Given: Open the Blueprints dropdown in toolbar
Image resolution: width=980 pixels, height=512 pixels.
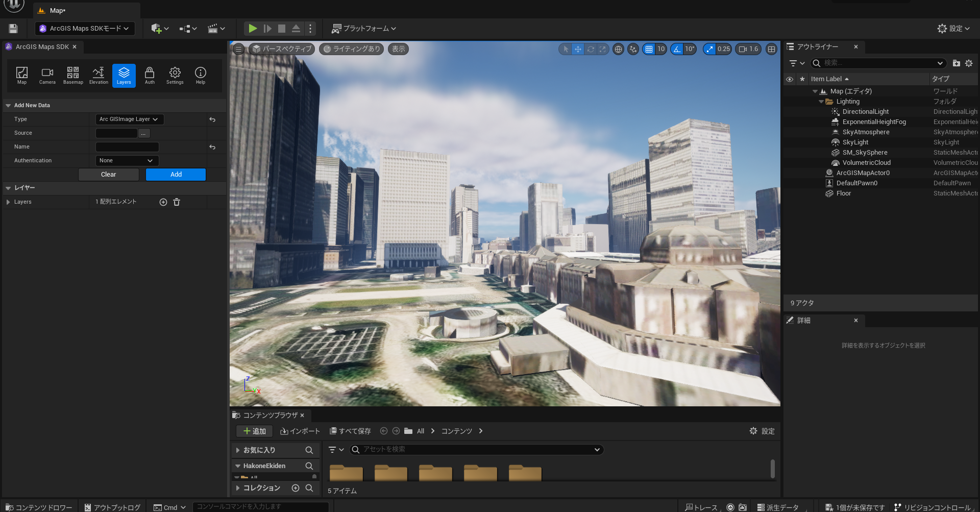Looking at the screenshot, I should pyautogui.click(x=188, y=29).
